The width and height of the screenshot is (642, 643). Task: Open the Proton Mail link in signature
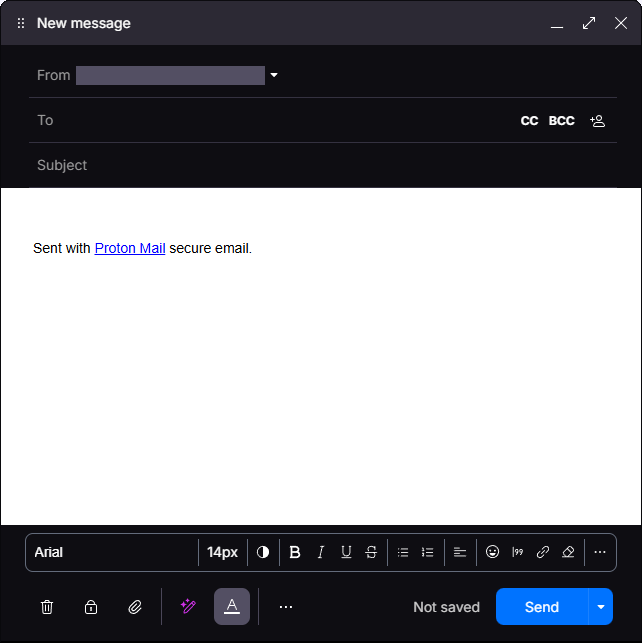coord(130,248)
